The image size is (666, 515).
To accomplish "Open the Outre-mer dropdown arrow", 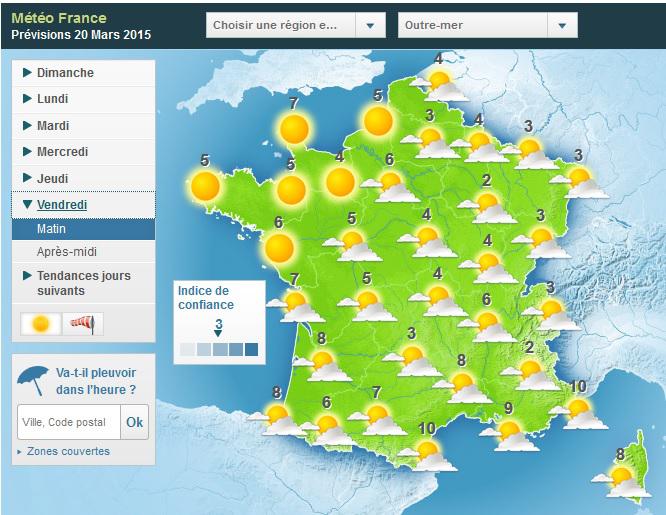I will coord(562,25).
